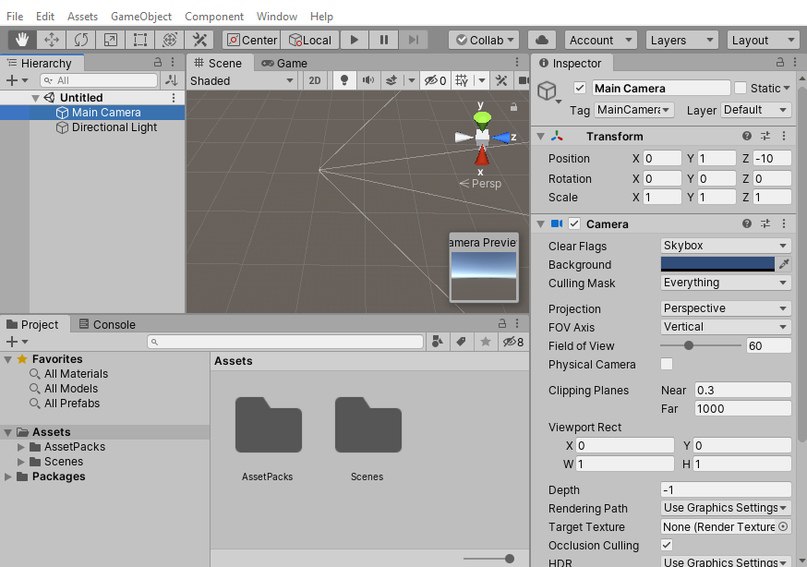Toggle scene effects icon
The image size is (807, 567).
pyautogui.click(x=391, y=80)
